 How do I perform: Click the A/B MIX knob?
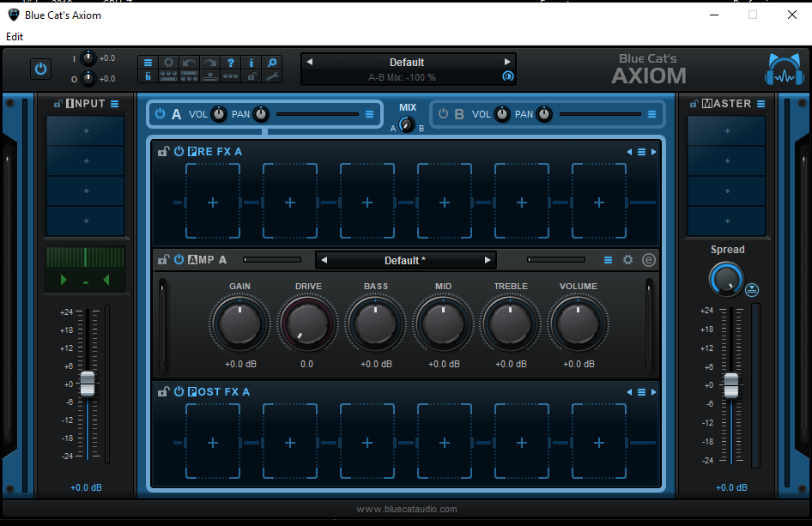(407, 124)
